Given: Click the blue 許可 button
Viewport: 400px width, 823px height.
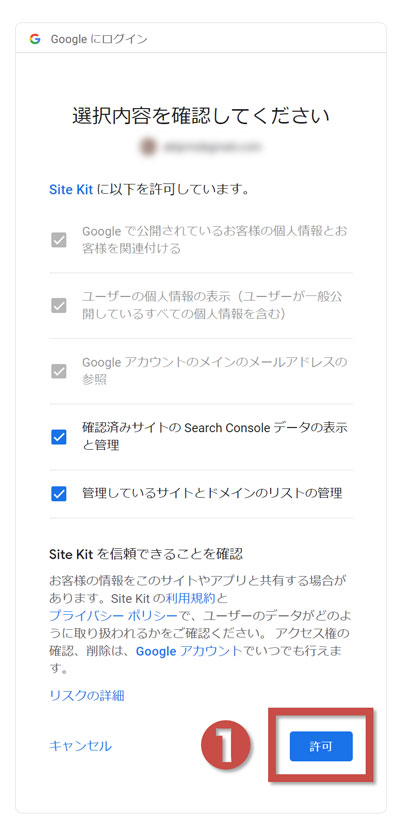Looking at the screenshot, I should [x=321, y=746].
